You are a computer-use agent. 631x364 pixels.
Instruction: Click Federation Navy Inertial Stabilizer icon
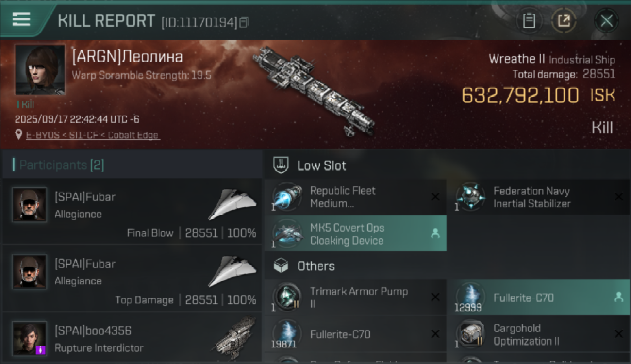point(471,197)
